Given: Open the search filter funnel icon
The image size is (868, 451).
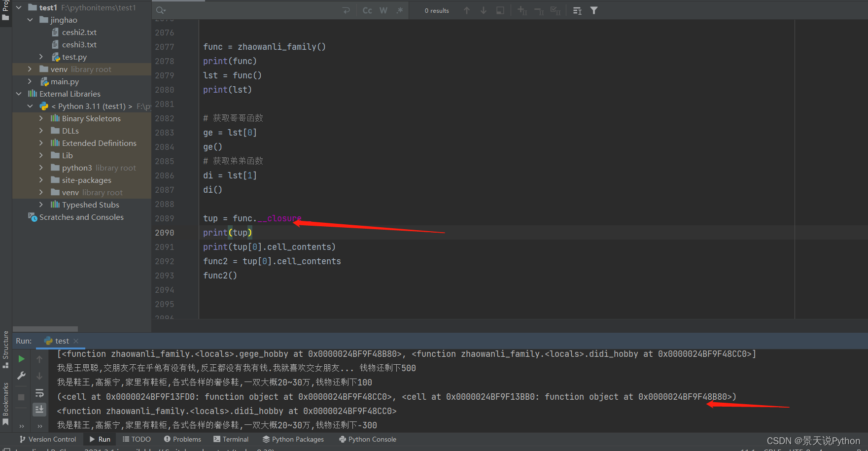Looking at the screenshot, I should point(594,10).
